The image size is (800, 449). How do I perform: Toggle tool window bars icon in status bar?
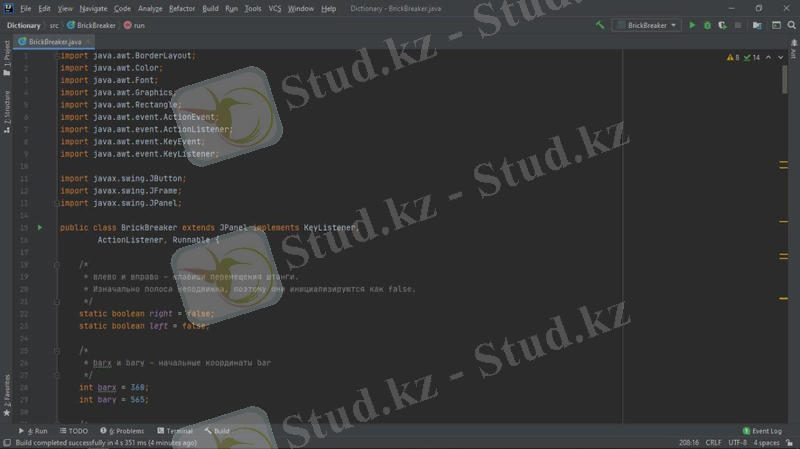pos(7,443)
